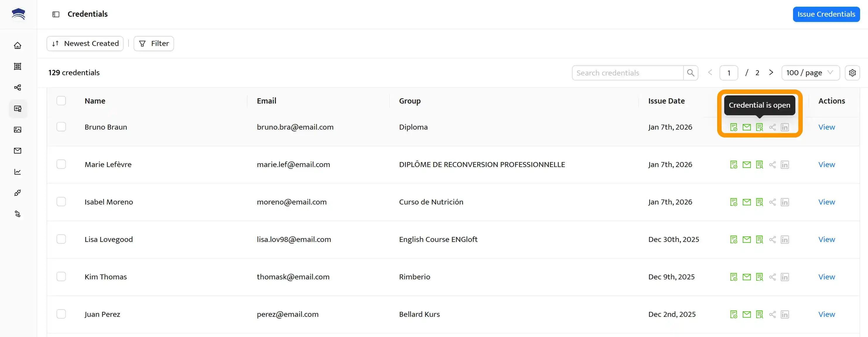Click View link for Kim Thomas

pyautogui.click(x=826, y=277)
